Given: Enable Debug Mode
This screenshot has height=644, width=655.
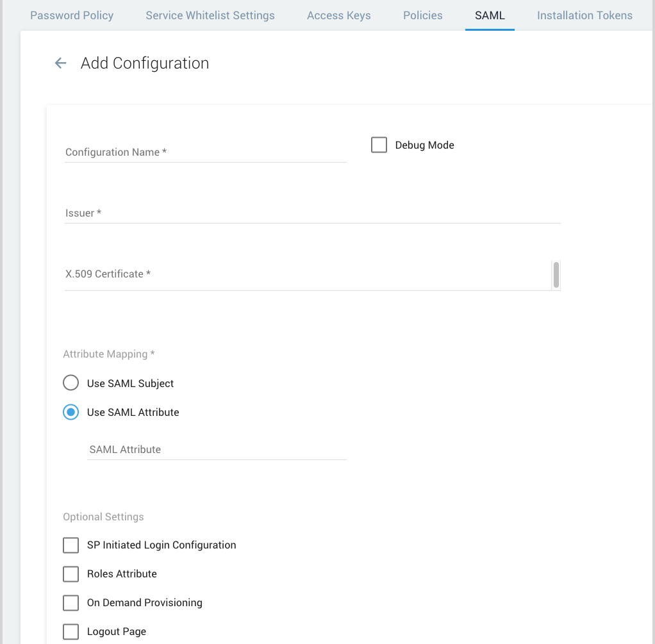Looking at the screenshot, I should pos(378,145).
